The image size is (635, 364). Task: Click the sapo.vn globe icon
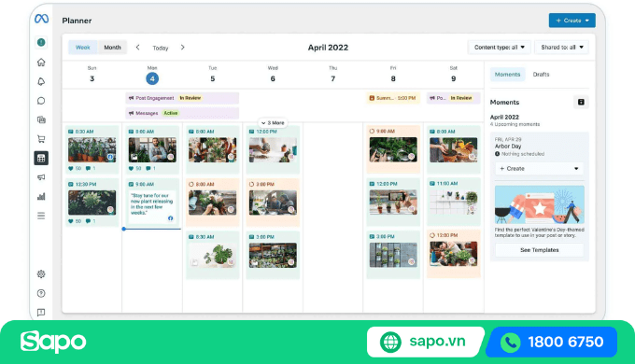coord(390,343)
